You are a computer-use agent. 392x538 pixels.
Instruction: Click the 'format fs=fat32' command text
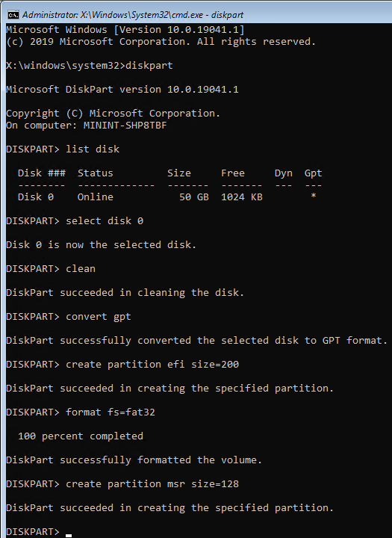(111, 412)
